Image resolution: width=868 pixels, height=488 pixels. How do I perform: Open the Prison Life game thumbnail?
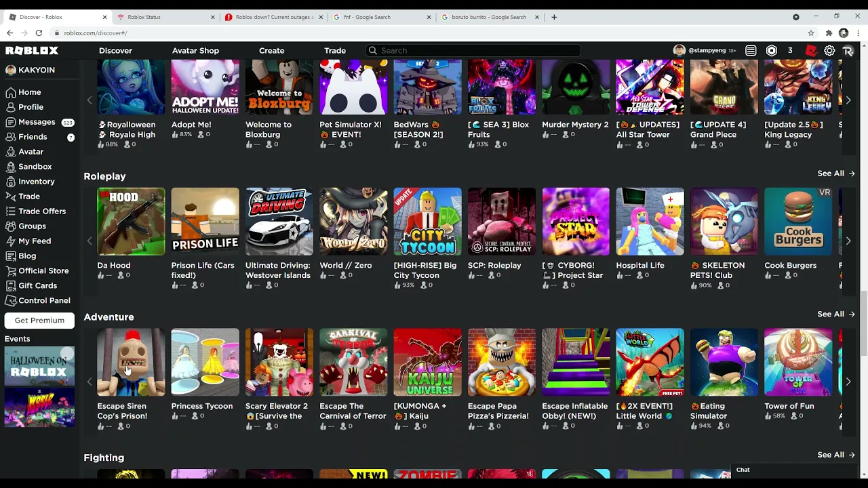click(x=205, y=222)
